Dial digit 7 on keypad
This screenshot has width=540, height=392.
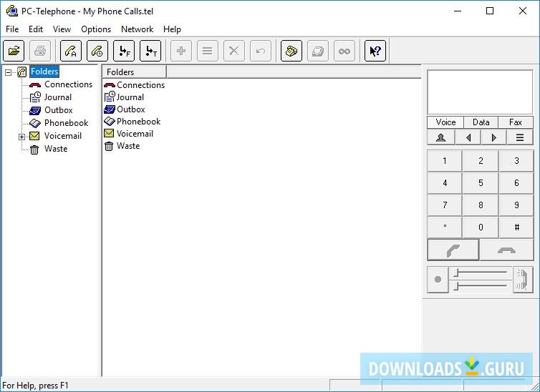tap(445, 205)
